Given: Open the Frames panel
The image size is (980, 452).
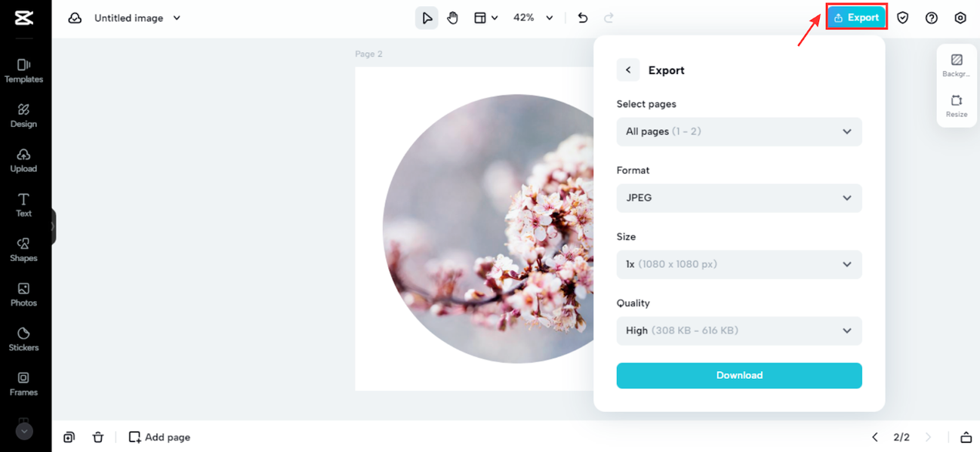Looking at the screenshot, I should click(24, 383).
